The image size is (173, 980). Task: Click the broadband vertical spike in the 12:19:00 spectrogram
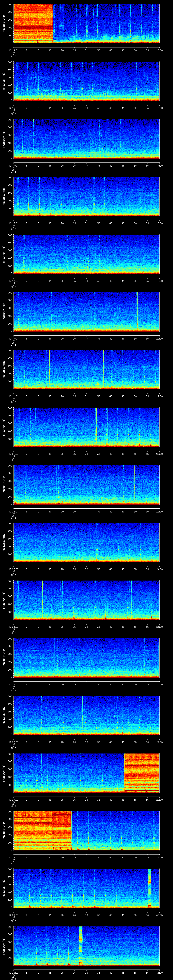pos(137,312)
